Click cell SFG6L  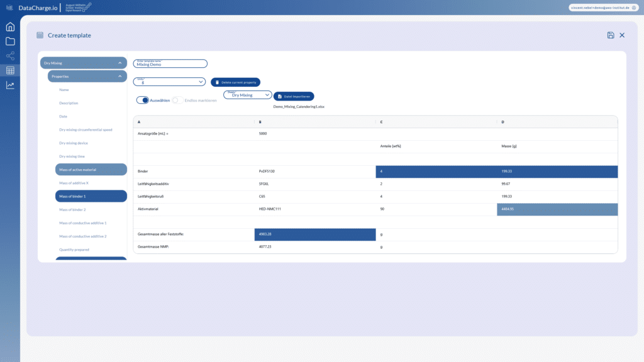315,184
